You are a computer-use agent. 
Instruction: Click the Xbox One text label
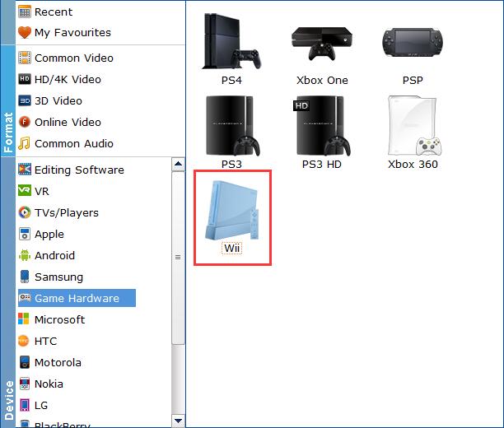point(322,81)
